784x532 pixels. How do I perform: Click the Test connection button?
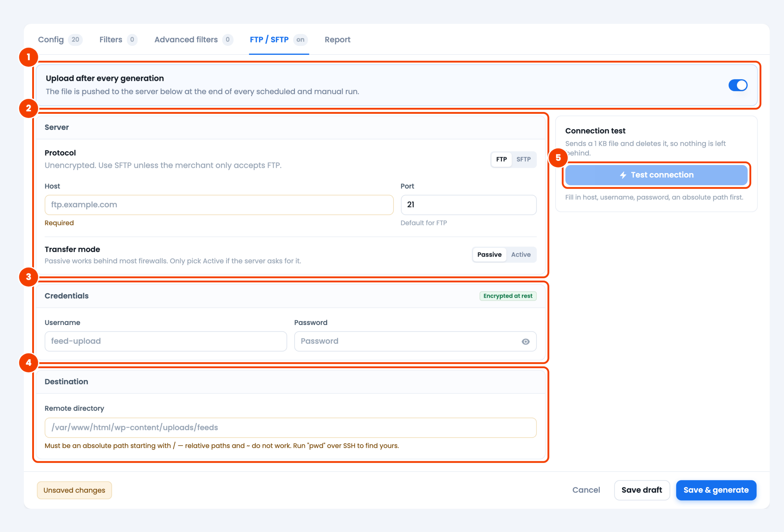pyautogui.click(x=656, y=175)
